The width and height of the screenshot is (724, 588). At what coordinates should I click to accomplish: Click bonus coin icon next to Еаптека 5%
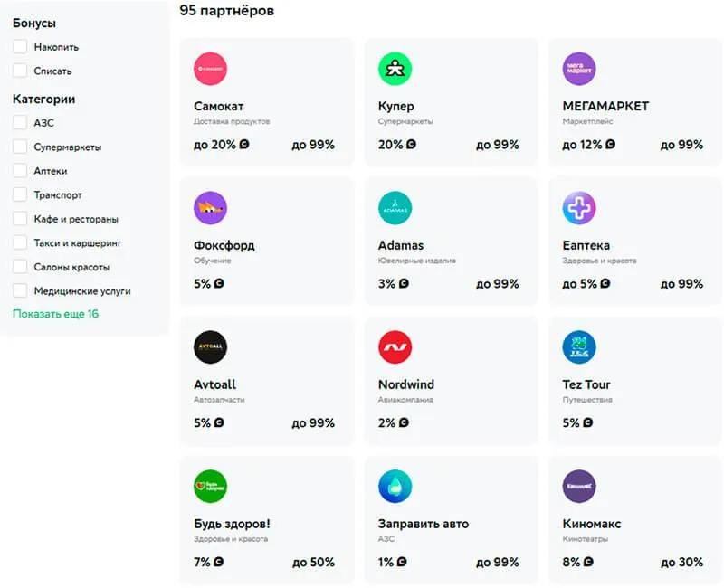pyautogui.click(x=605, y=283)
